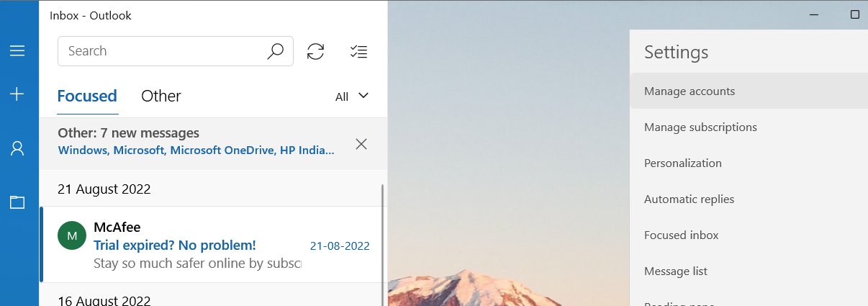Open the hamburger navigation menu

click(x=17, y=50)
